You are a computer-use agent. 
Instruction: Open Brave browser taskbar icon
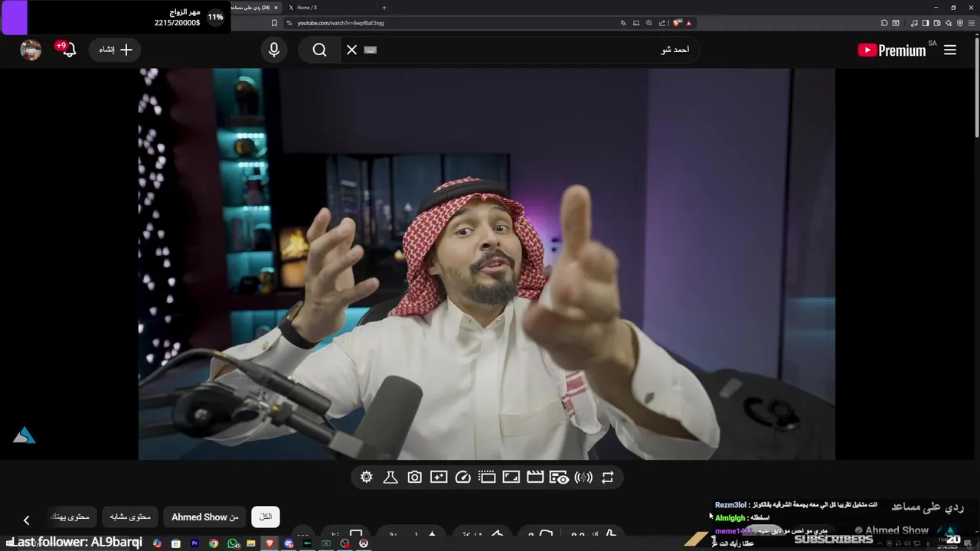click(x=269, y=543)
